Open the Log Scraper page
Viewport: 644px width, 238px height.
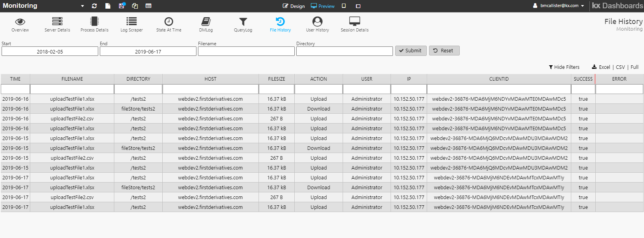point(132,24)
